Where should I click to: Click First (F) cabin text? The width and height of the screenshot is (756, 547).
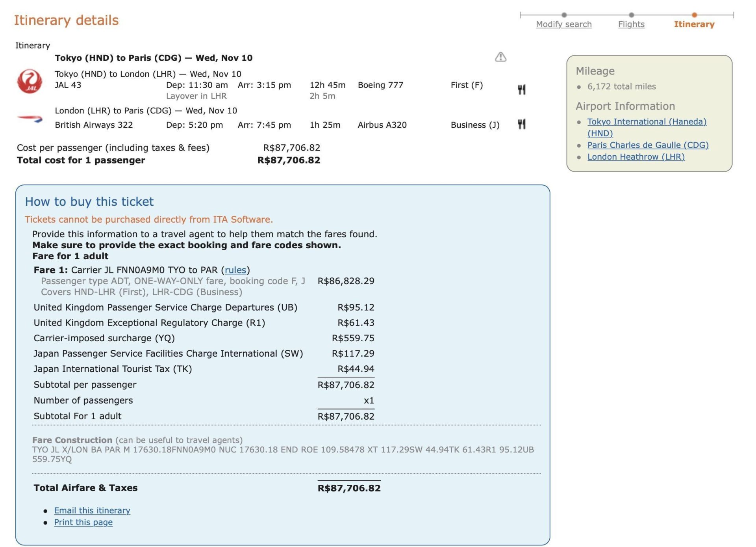[467, 85]
